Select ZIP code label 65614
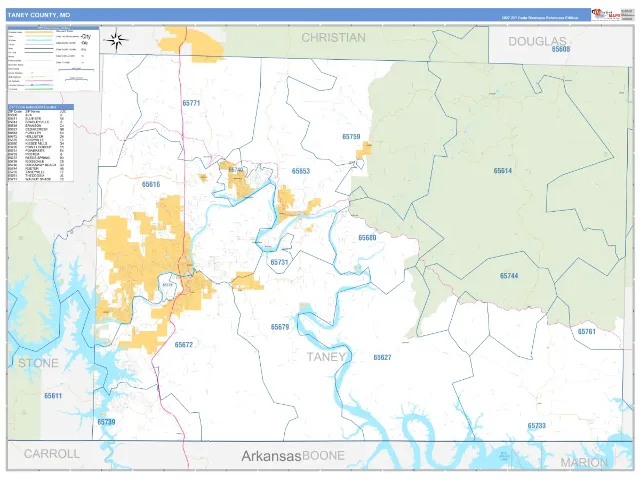Screen dimensions: 640x480 [x=502, y=171]
